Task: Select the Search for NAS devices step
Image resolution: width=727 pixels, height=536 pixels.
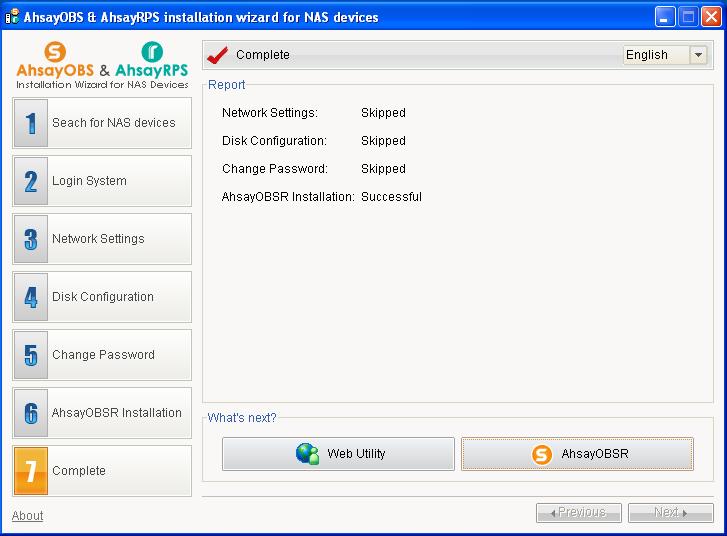Action: (x=102, y=123)
